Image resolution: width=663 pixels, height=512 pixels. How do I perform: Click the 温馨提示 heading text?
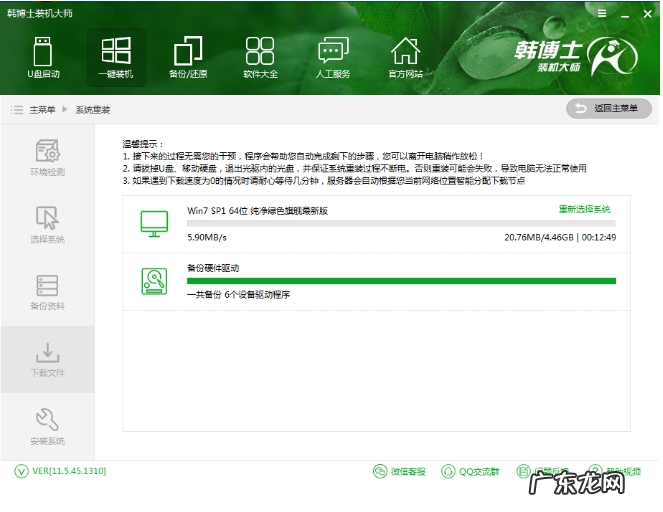coord(142,144)
